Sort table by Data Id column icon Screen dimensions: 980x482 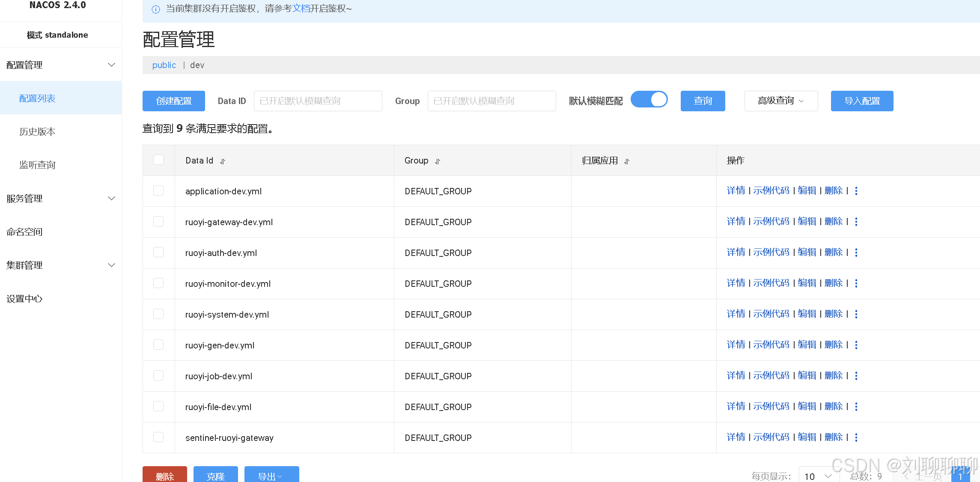click(223, 161)
